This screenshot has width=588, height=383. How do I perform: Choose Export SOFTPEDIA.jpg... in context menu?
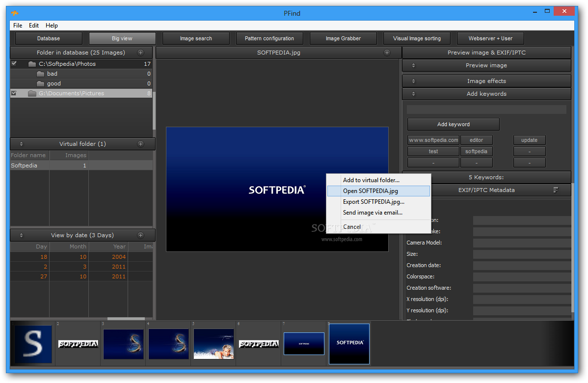tap(378, 202)
